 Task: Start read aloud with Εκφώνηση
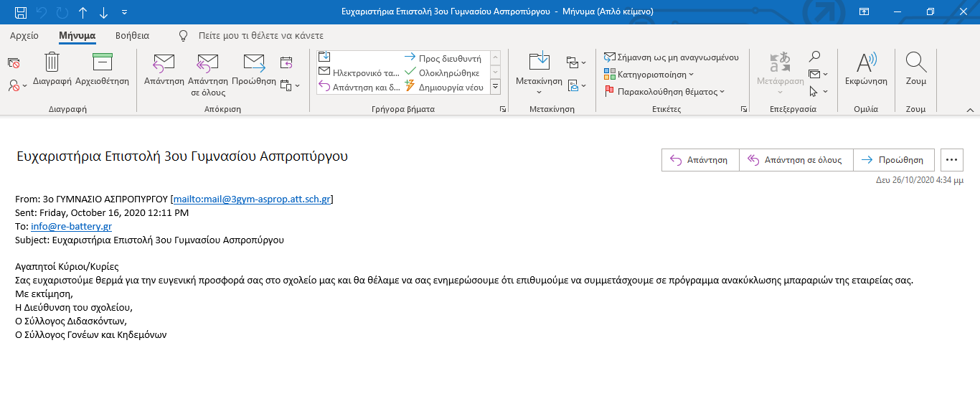tap(866, 68)
